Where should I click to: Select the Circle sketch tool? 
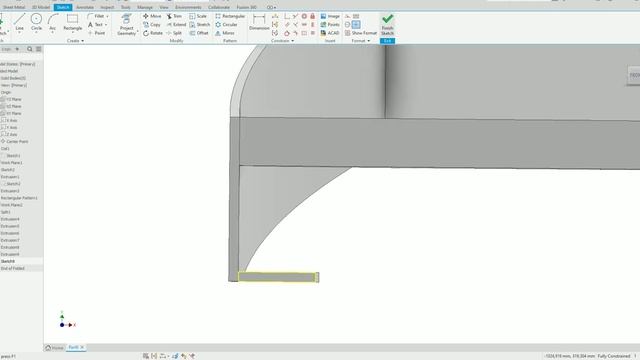(36, 21)
